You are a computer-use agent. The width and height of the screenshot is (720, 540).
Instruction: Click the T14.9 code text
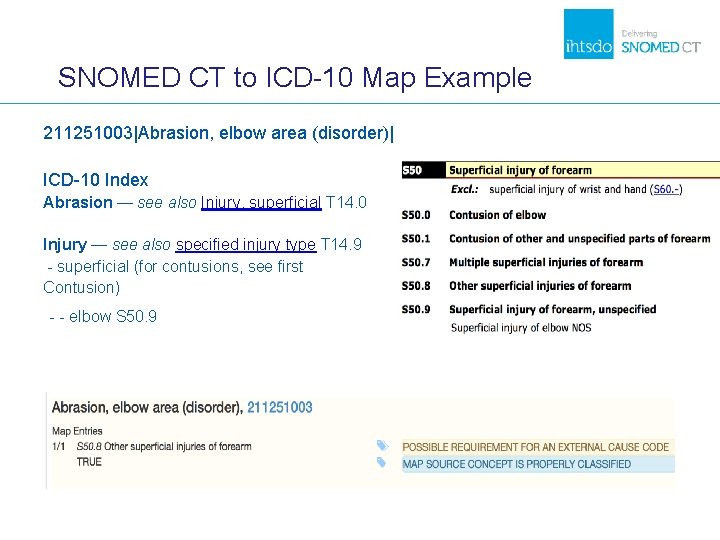[x=341, y=244]
